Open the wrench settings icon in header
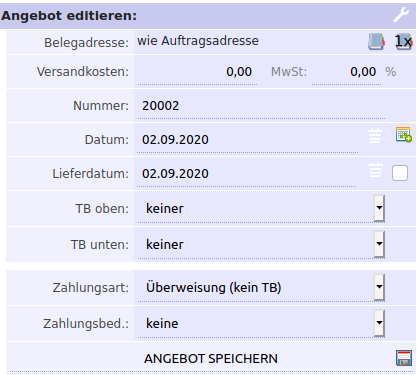Image resolution: width=420 pixels, height=375 pixels. click(x=401, y=15)
